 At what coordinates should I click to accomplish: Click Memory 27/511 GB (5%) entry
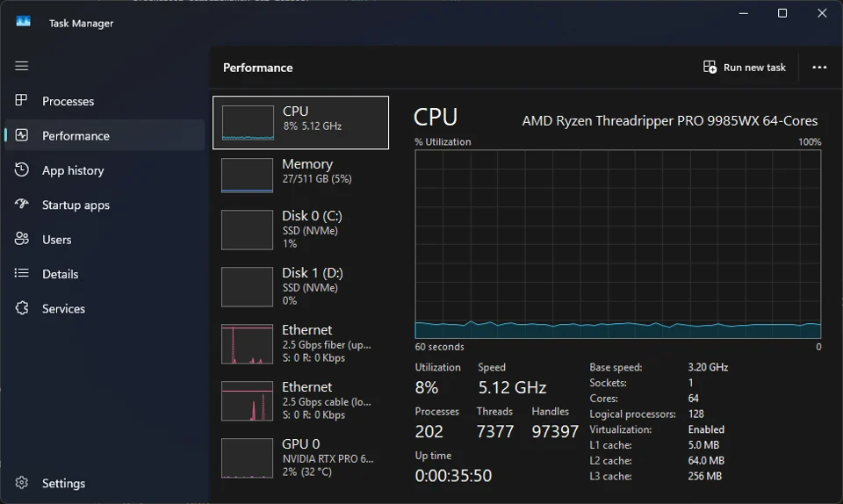pos(300,175)
